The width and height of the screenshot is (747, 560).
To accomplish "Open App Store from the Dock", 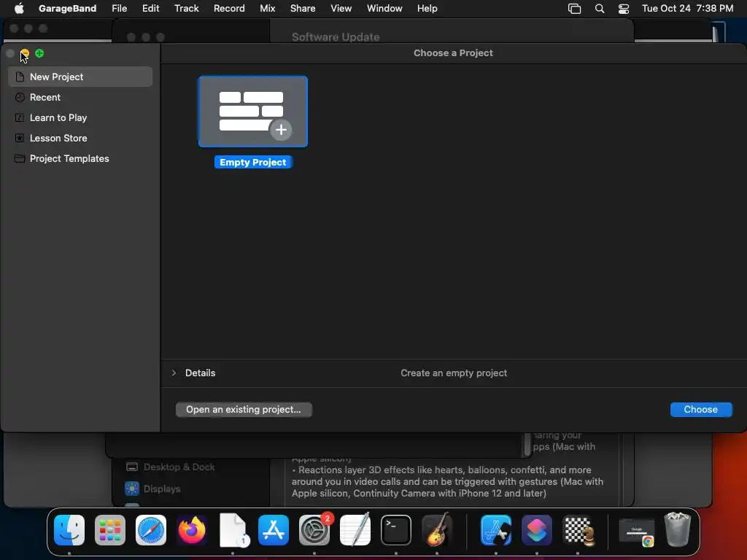I will [x=274, y=529].
